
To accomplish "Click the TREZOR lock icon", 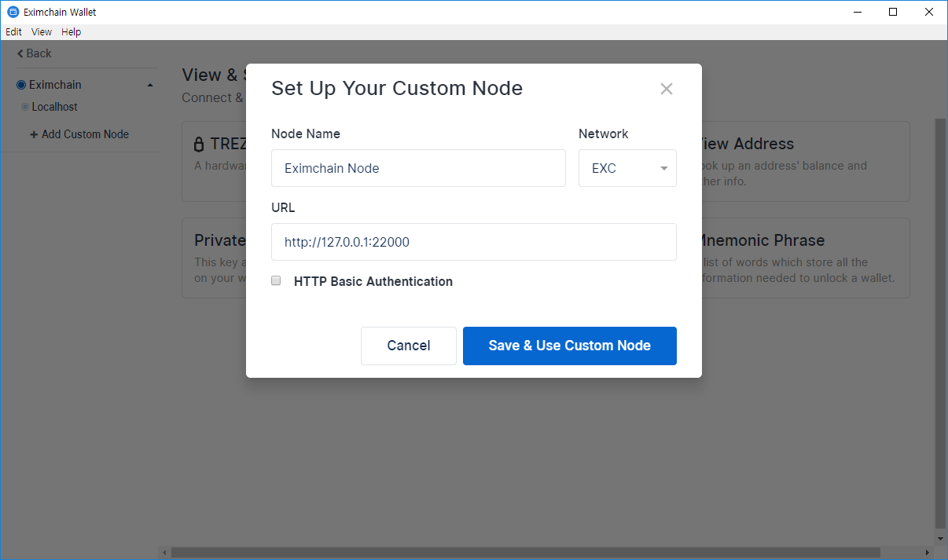I will coord(199,145).
